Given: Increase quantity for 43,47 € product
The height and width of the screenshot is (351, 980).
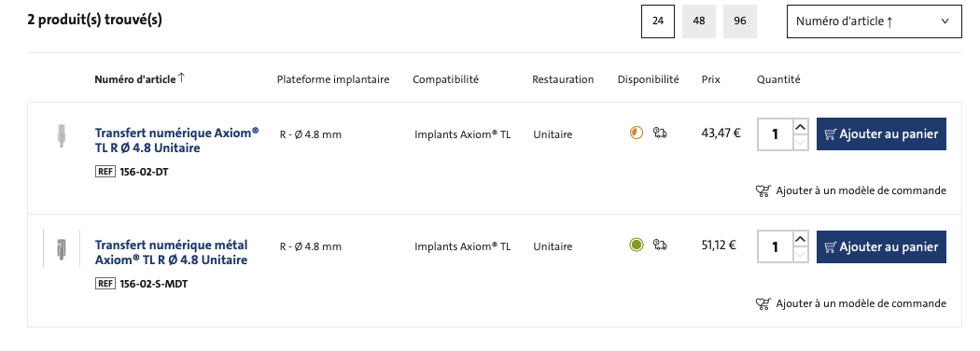Looking at the screenshot, I should 800,127.
